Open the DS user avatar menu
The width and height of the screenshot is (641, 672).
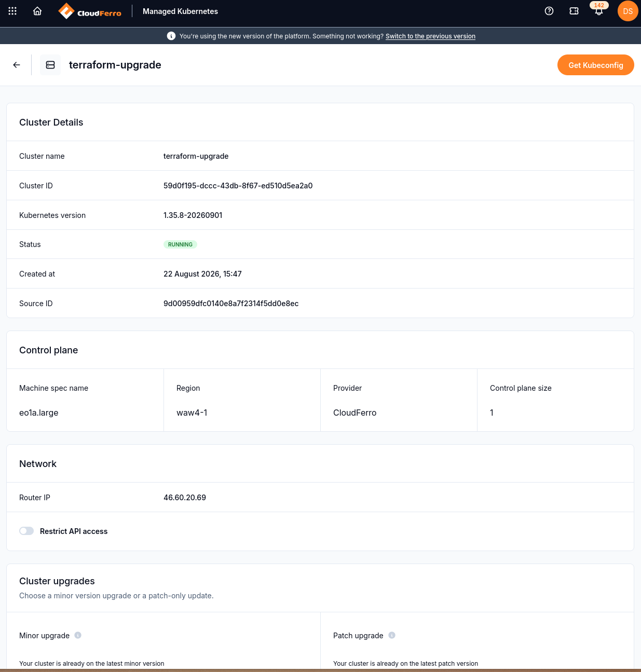point(628,11)
